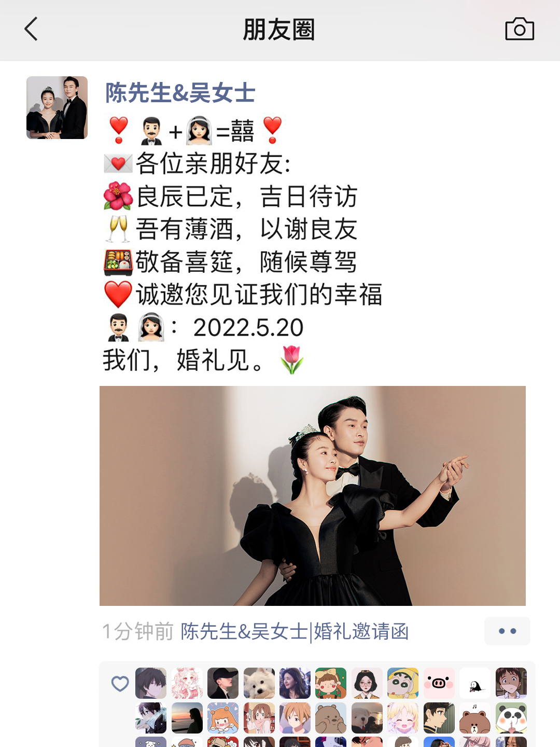Open the poster's couple profile avatar
Viewport: 560px width, 747px height.
click(57, 107)
